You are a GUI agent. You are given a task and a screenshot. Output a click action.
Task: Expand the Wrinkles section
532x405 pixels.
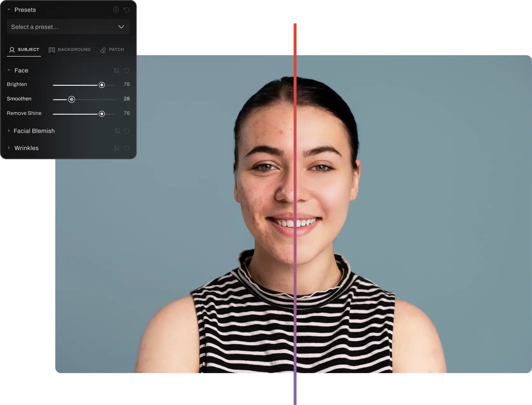[x=9, y=148]
